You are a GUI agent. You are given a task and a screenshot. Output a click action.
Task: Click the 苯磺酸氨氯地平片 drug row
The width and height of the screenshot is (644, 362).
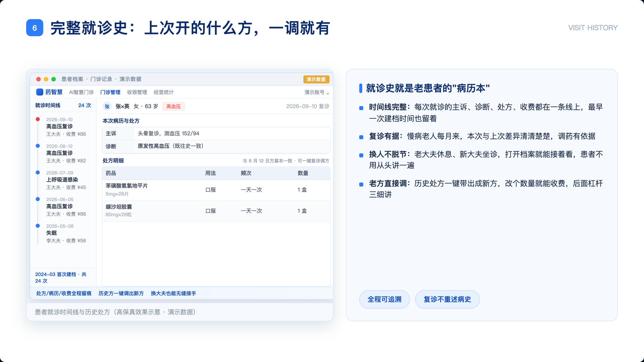click(x=216, y=190)
